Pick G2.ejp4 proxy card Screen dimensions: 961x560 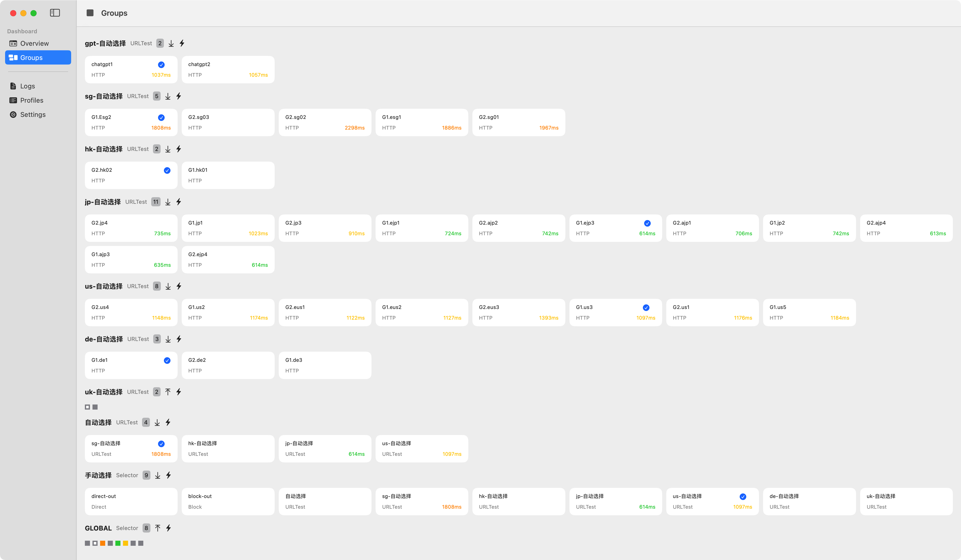click(x=228, y=260)
